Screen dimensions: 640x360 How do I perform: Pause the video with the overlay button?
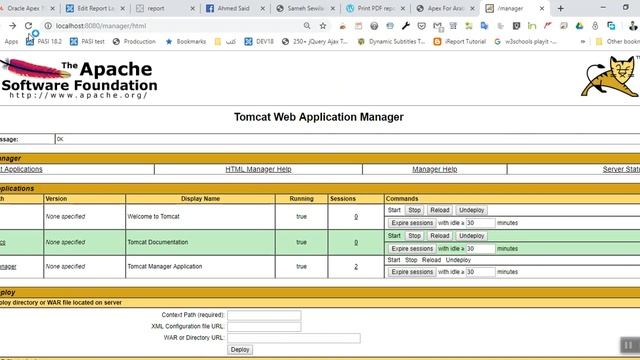tap(629, 345)
